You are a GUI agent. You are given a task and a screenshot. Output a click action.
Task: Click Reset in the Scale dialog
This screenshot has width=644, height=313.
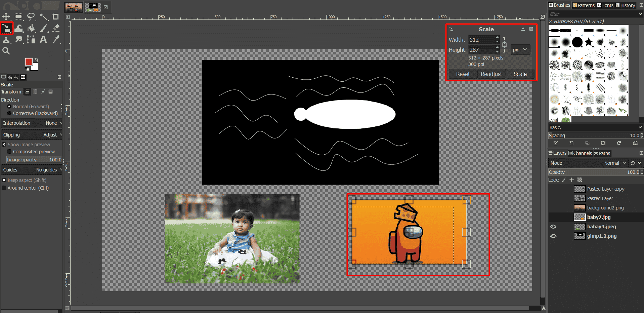tap(463, 74)
